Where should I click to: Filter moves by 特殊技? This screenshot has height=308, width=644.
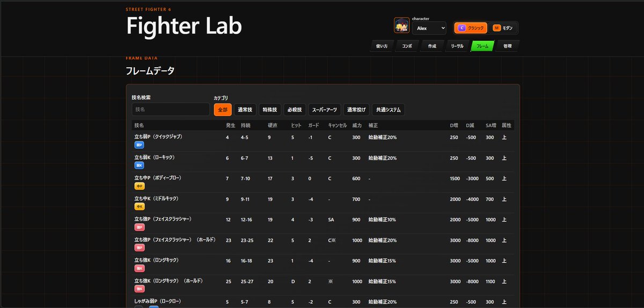pos(269,110)
